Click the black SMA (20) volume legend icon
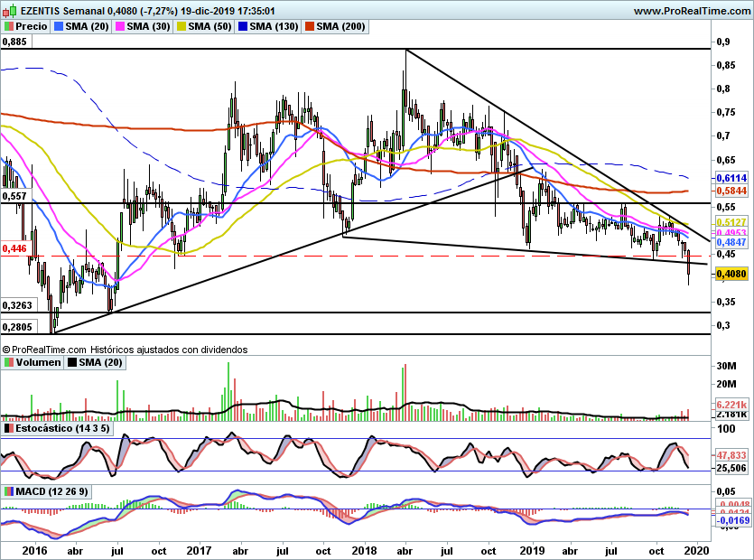Image resolution: width=754 pixels, height=560 pixels. click(74, 362)
